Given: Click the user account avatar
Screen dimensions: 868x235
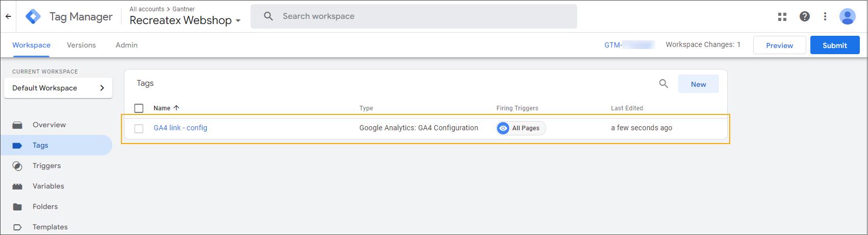Looking at the screenshot, I should click(x=847, y=16).
